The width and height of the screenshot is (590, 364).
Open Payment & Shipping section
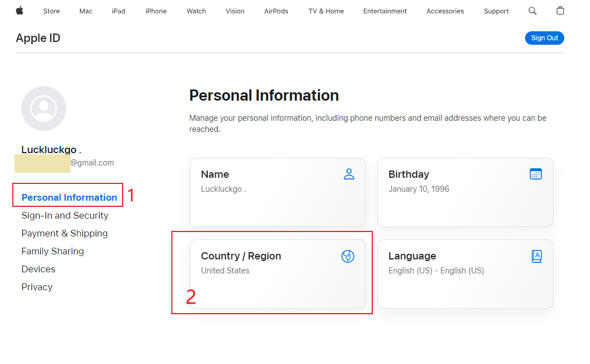pos(64,234)
